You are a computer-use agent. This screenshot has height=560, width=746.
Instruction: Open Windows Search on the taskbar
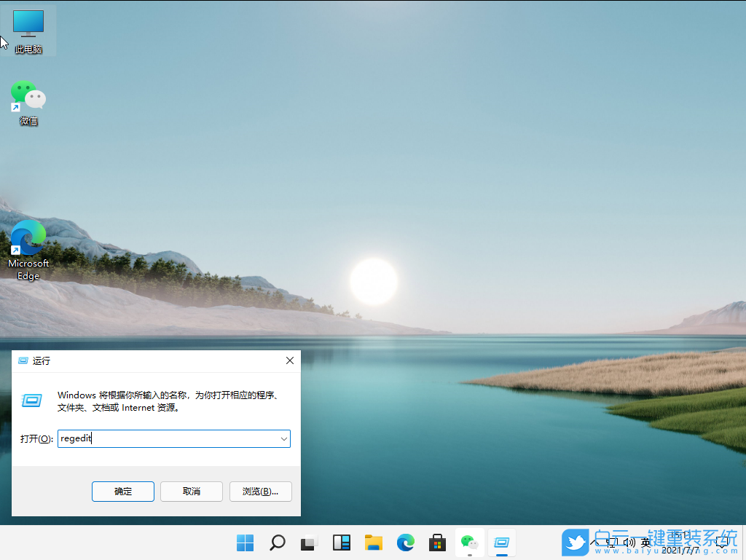coord(278,543)
